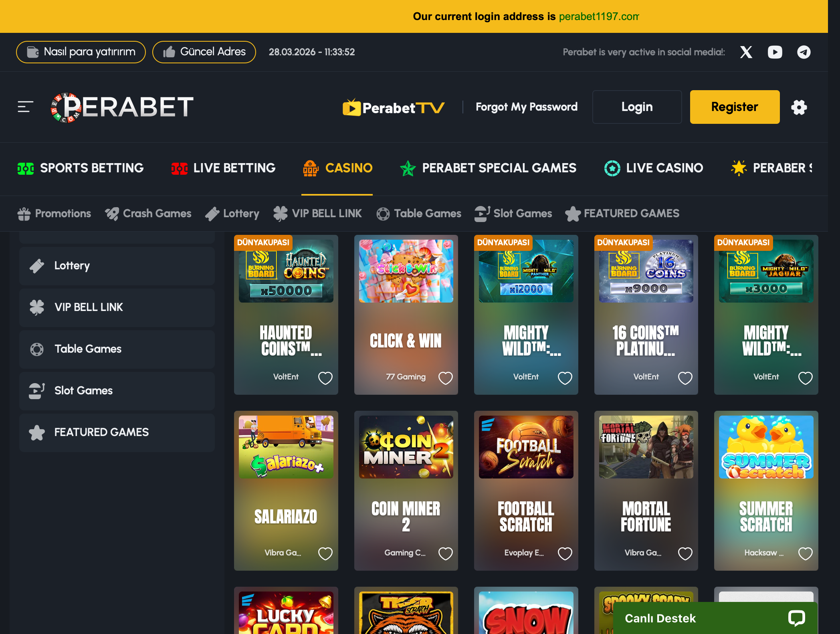Open the Mighty Wild Jaguar game thumbnail
The image size is (840, 634).
766,271
